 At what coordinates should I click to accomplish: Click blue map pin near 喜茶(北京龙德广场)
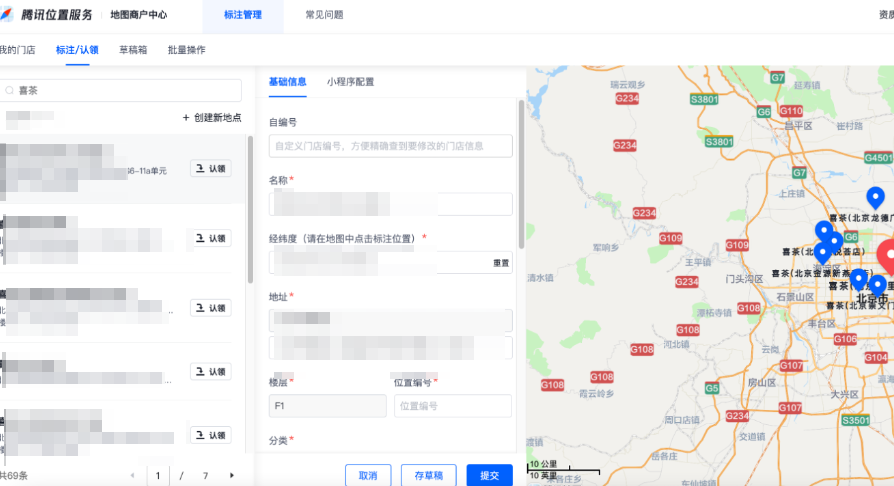pyautogui.click(x=875, y=197)
